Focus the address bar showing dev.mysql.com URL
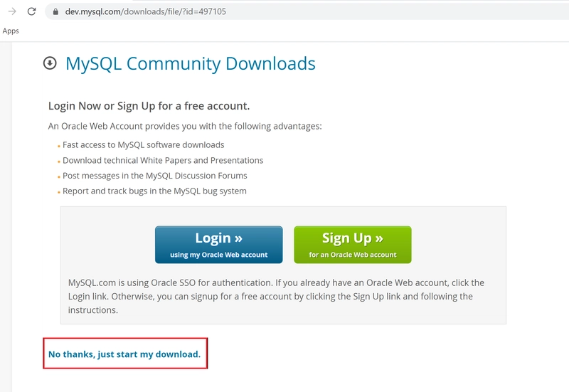The image size is (569, 392). coord(307,11)
